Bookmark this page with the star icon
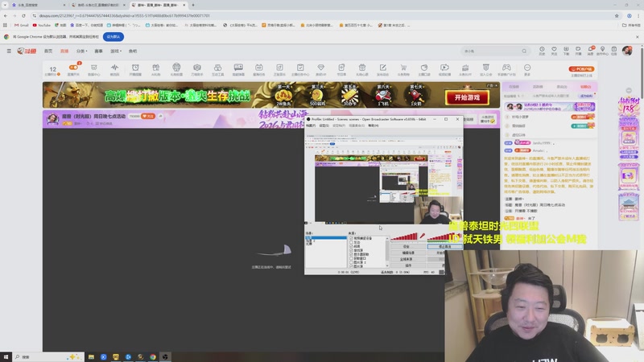The height and width of the screenshot is (362, 644). (617, 15)
